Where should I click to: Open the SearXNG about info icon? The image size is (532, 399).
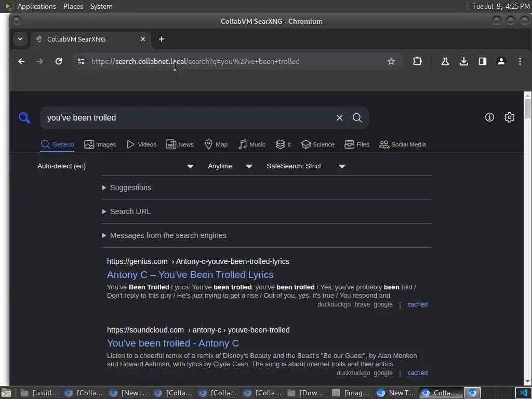pos(489,117)
